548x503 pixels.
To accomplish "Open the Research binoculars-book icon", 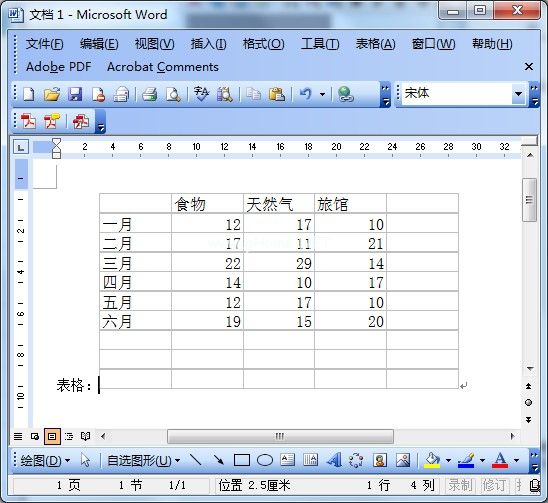I will tap(225, 94).
